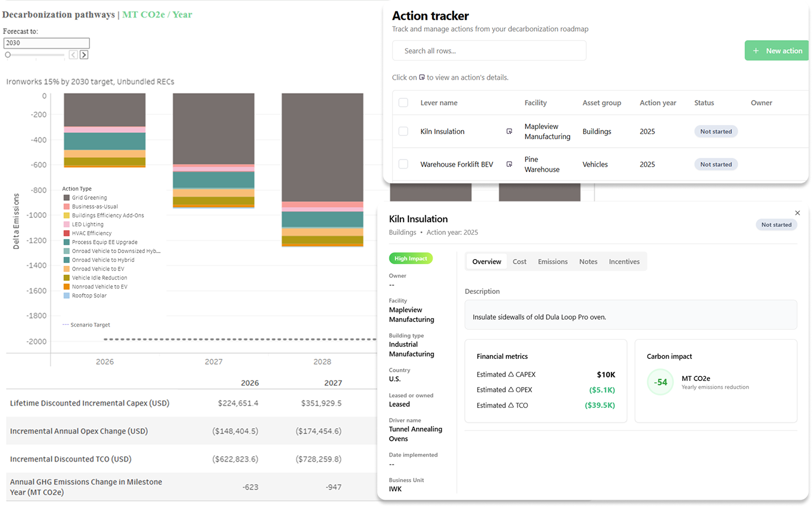Click the 2027 Grid Greening bar segment
812x507 pixels.
click(213, 129)
